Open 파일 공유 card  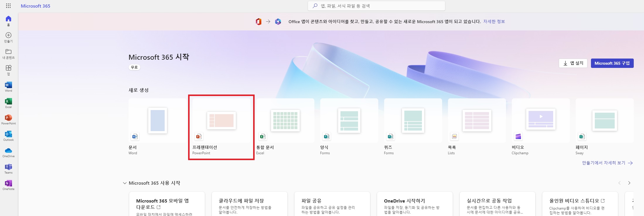[x=332, y=204]
